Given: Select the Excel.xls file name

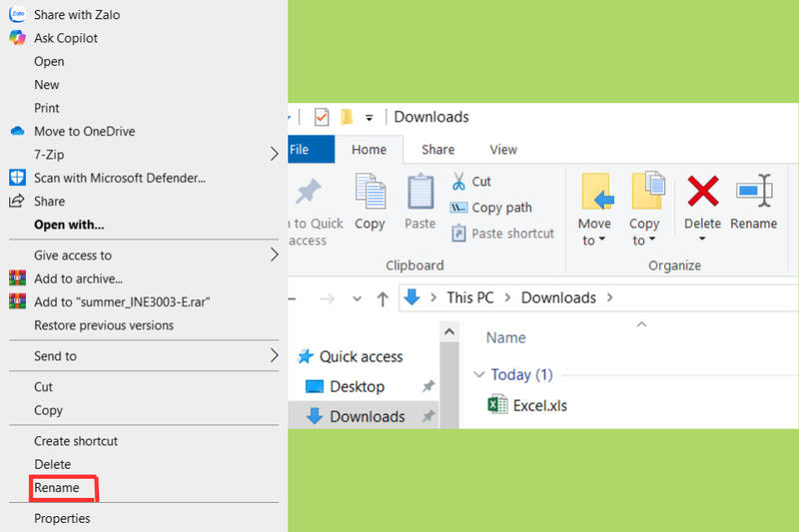Looking at the screenshot, I should point(540,406).
